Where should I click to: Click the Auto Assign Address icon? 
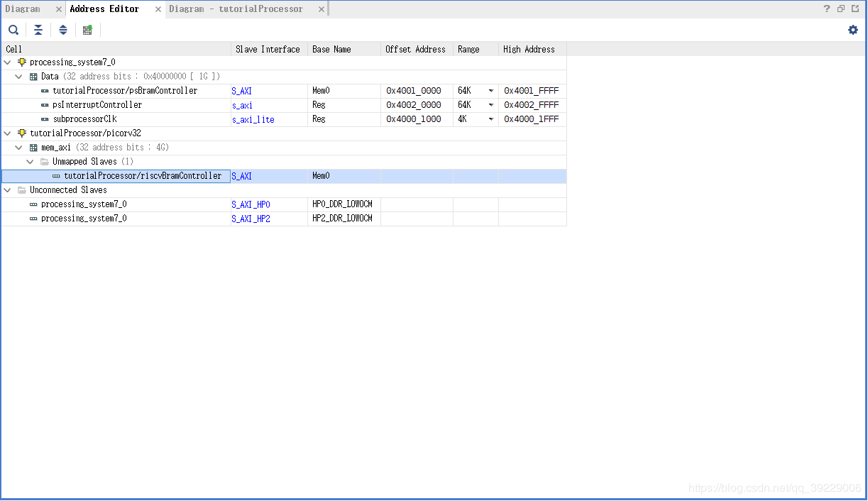87,30
